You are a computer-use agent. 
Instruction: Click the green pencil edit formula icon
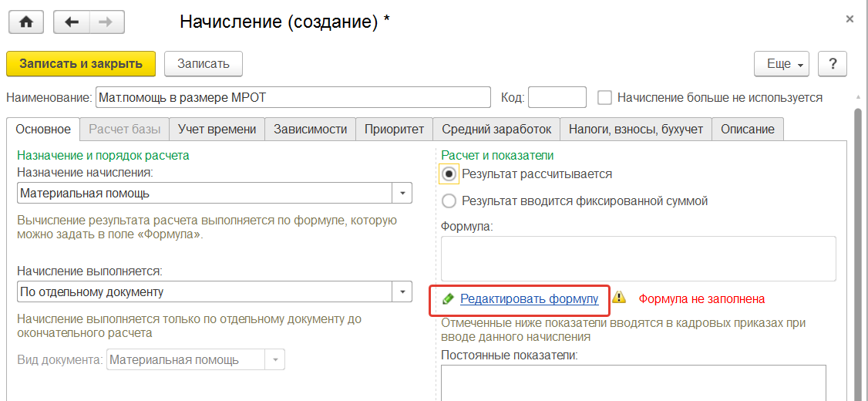(x=448, y=298)
